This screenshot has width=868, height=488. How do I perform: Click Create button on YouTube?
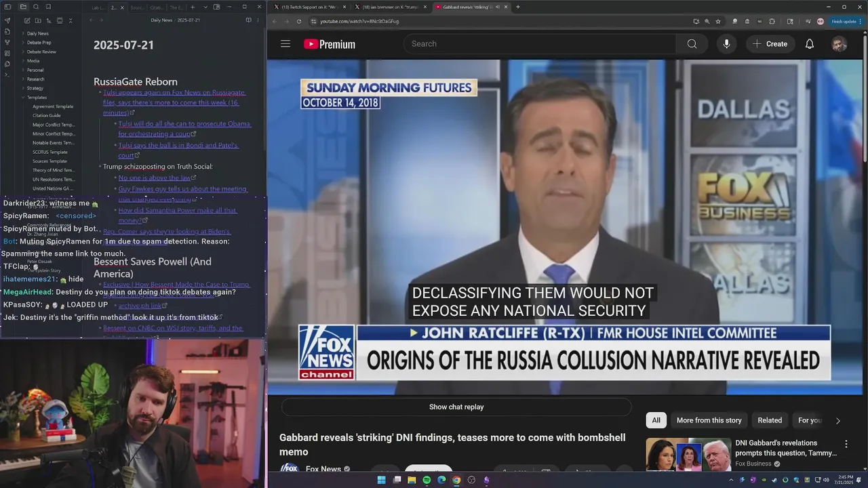[770, 44]
